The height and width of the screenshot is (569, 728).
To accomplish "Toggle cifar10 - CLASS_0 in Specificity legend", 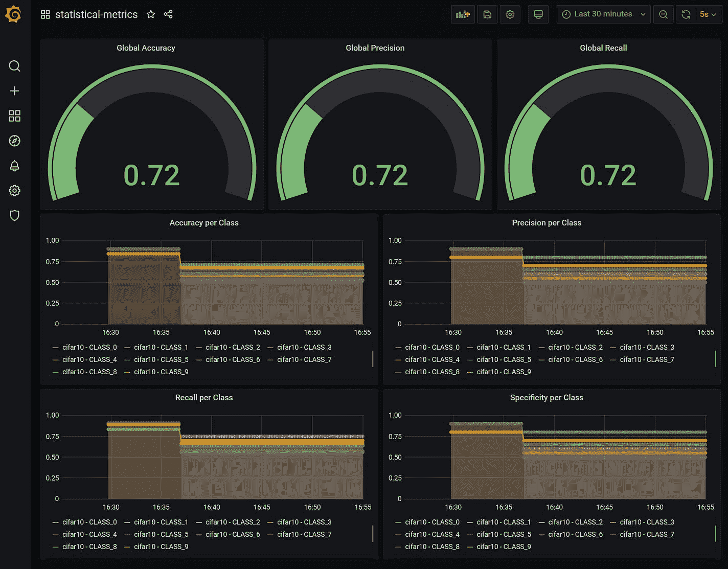I will [432, 522].
